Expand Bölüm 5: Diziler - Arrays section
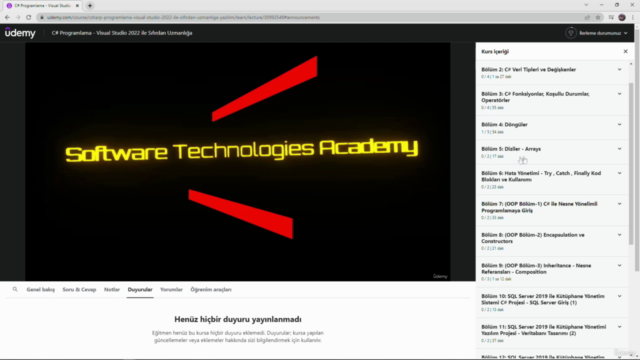Viewport: 640px width, 360px height. pyautogui.click(x=552, y=152)
